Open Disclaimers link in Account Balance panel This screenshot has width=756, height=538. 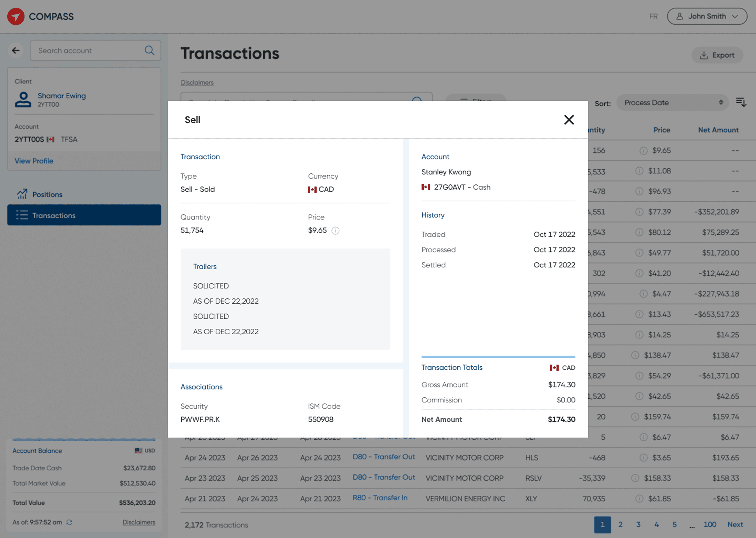point(139,522)
